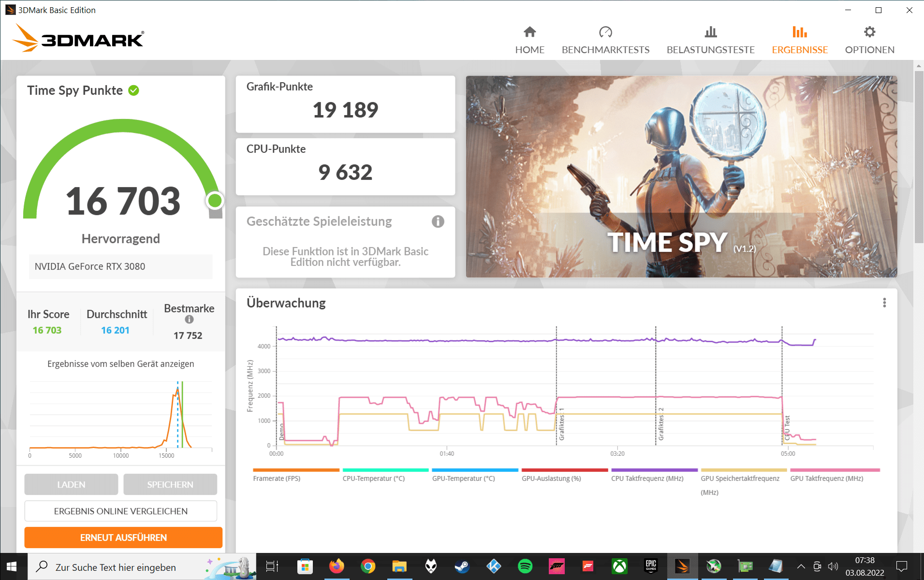Click the 3DMark logo
The image size is (924, 580).
coord(78,38)
